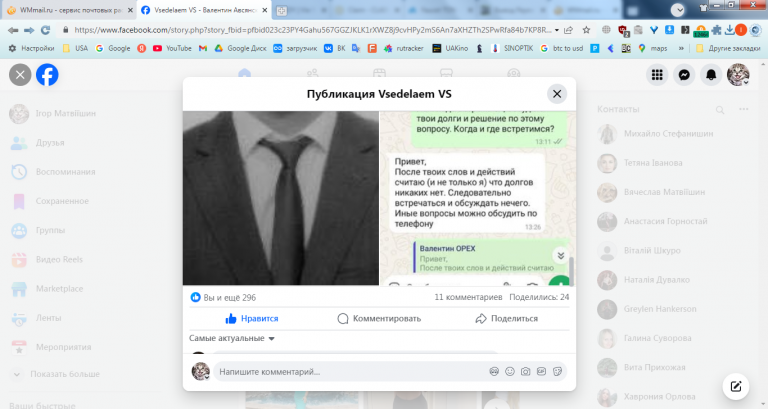This screenshot has height=409, width=768.
Task: Go back in browser history
Action: click(13, 30)
